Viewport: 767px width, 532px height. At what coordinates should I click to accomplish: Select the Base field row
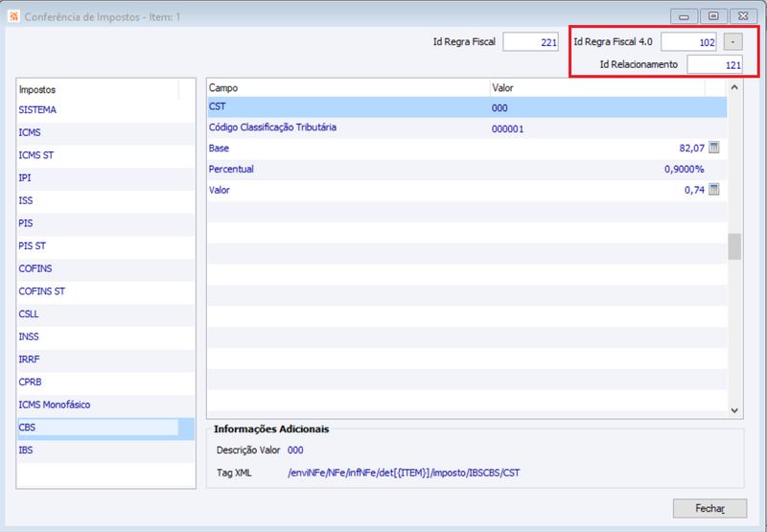click(x=467, y=149)
